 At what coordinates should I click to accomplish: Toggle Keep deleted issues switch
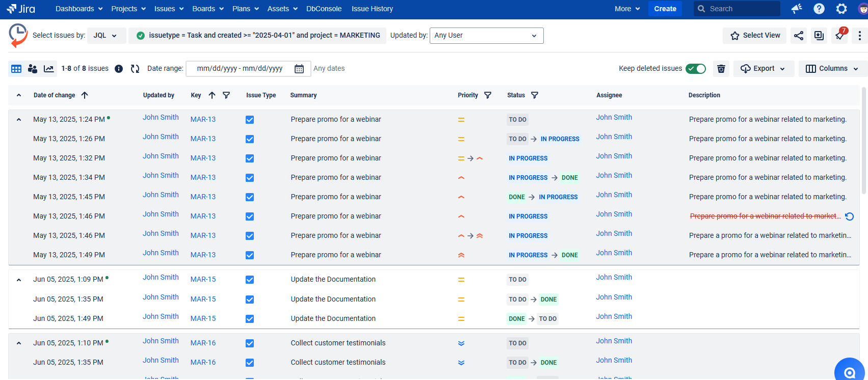695,69
